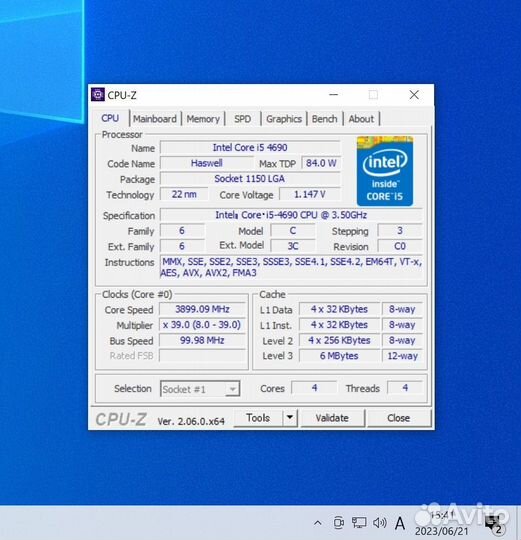Click the L1 Data 8-way value
This screenshot has width=521, height=540.
click(402, 309)
